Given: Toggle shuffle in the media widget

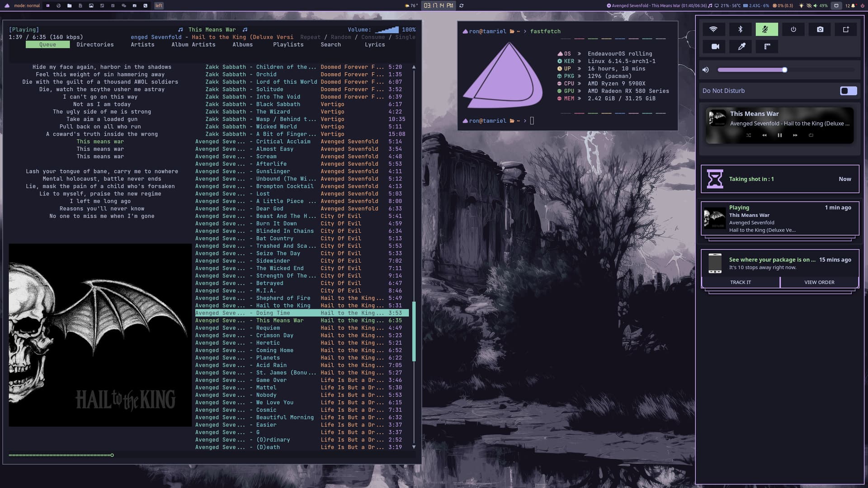Looking at the screenshot, I should (749, 135).
